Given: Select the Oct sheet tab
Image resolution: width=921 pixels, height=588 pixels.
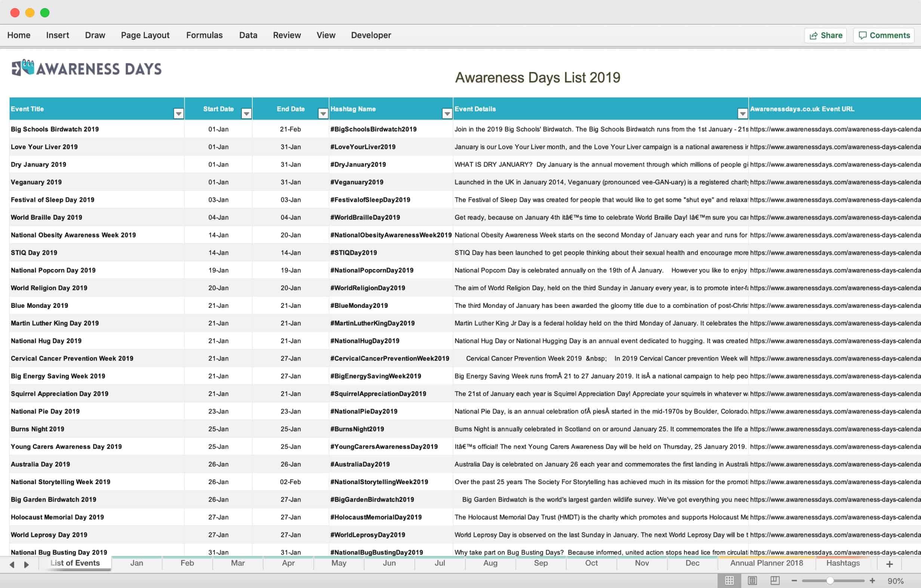Looking at the screenshot, I should (591, 563).
